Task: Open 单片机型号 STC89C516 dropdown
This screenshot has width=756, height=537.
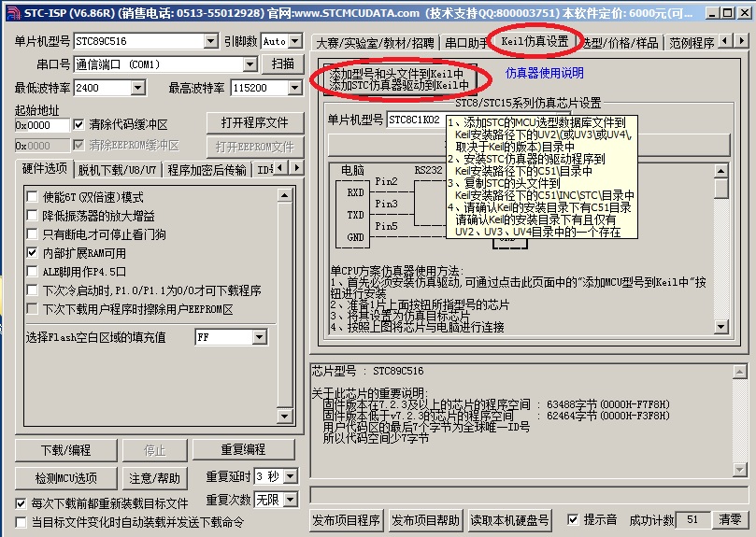Action: [210, 41]
